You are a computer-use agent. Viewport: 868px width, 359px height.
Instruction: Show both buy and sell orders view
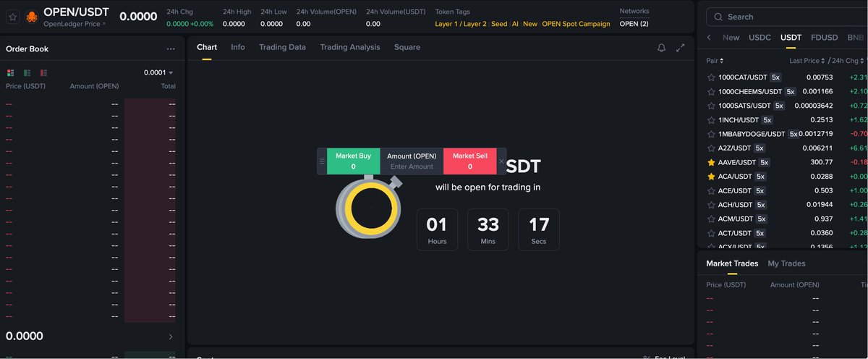click(x=11, y=72)
